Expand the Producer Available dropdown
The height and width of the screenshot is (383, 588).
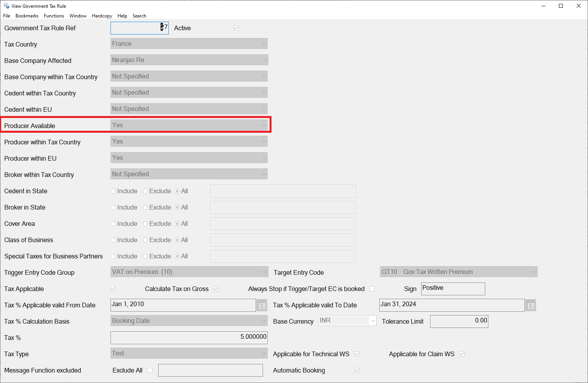click(x=189, y=125)
